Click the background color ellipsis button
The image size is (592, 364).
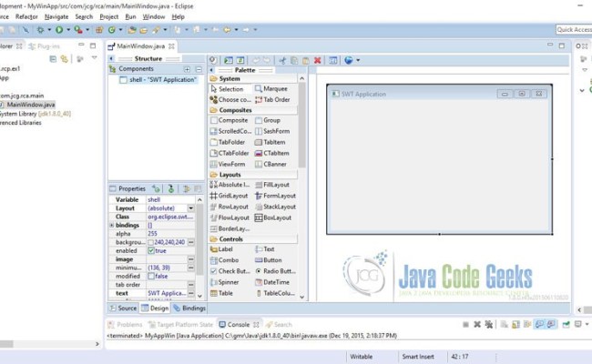[x=191, y=242]
